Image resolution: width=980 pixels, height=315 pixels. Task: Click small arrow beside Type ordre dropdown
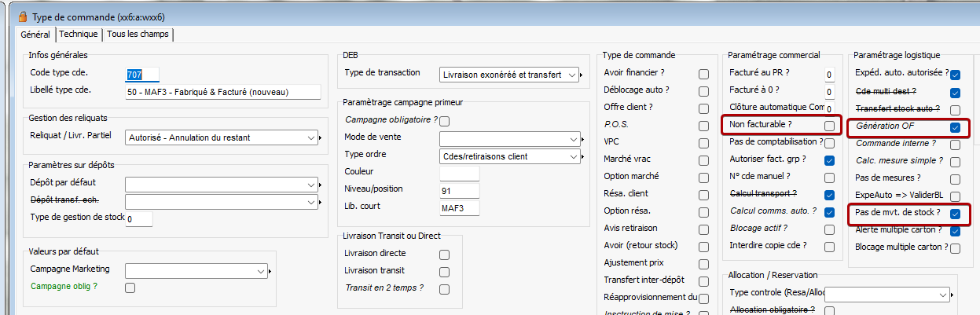[x=583, y=156]
